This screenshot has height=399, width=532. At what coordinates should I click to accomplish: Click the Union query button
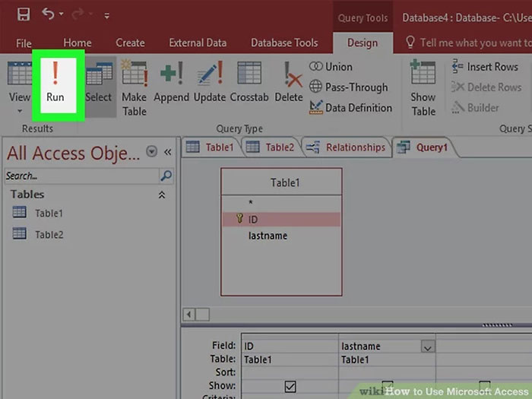pyautogui.click(x=331, y=67)
